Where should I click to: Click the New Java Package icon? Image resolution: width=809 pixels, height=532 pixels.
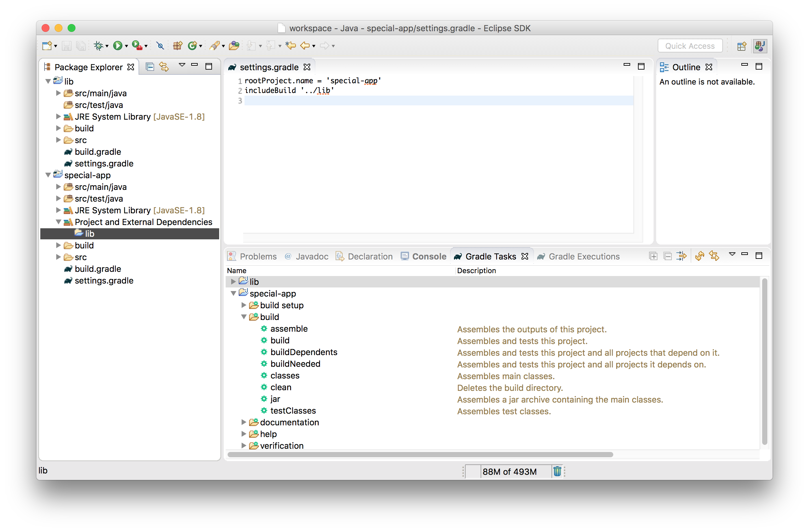point(178,46)
